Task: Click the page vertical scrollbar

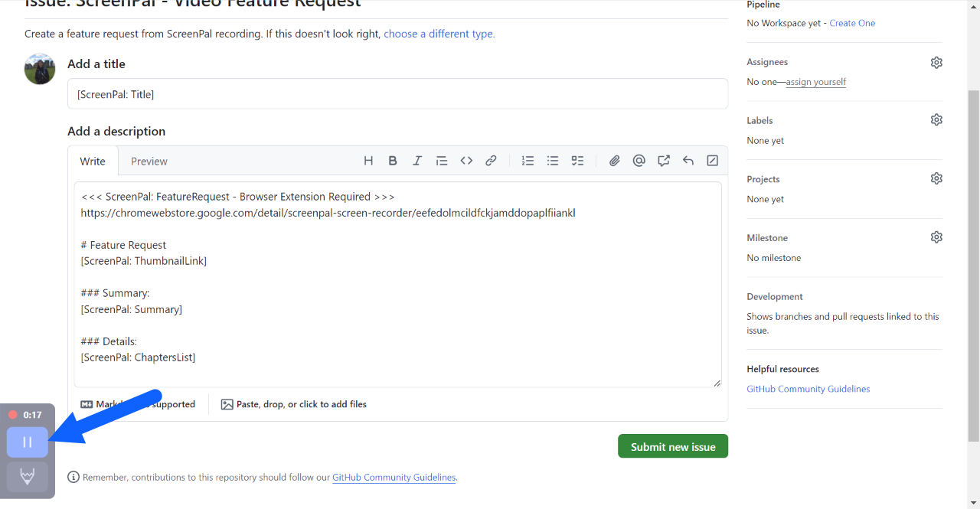Action: click(974, 264)
